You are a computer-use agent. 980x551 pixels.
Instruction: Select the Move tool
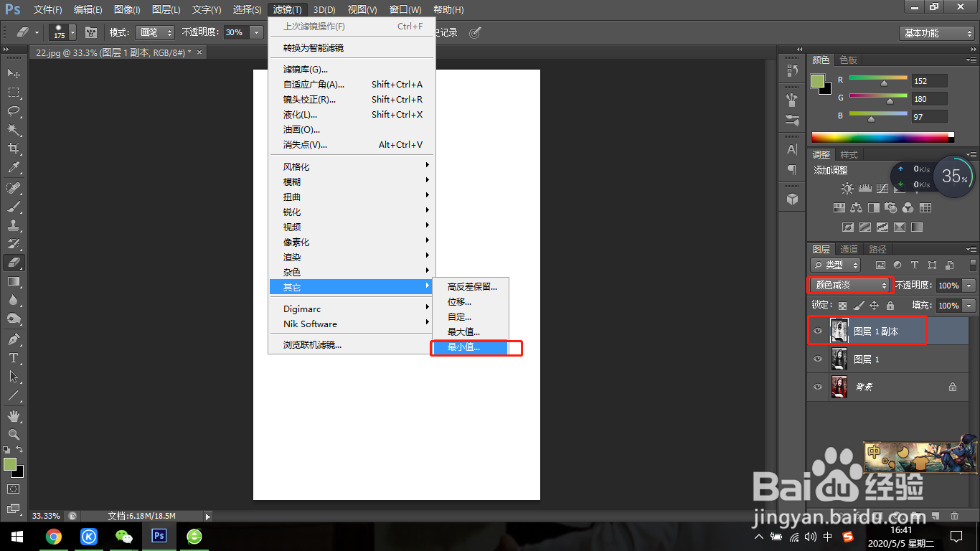click(14, 74)
